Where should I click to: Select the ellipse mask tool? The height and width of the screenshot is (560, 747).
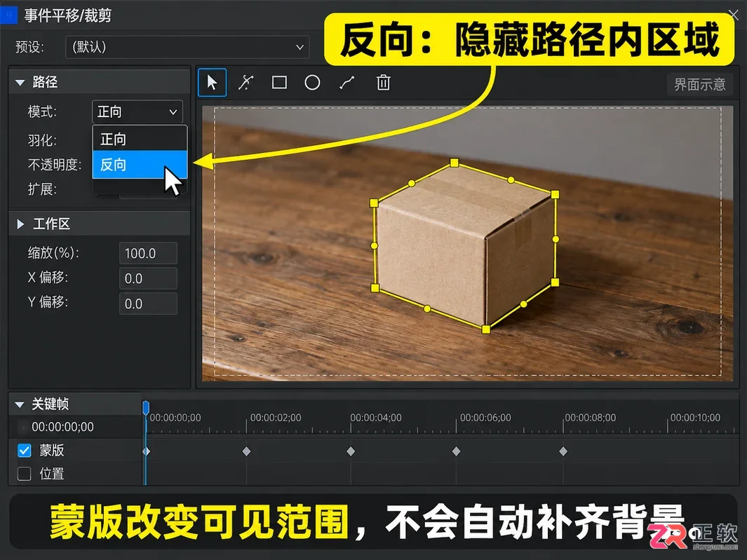coord(312,83)
